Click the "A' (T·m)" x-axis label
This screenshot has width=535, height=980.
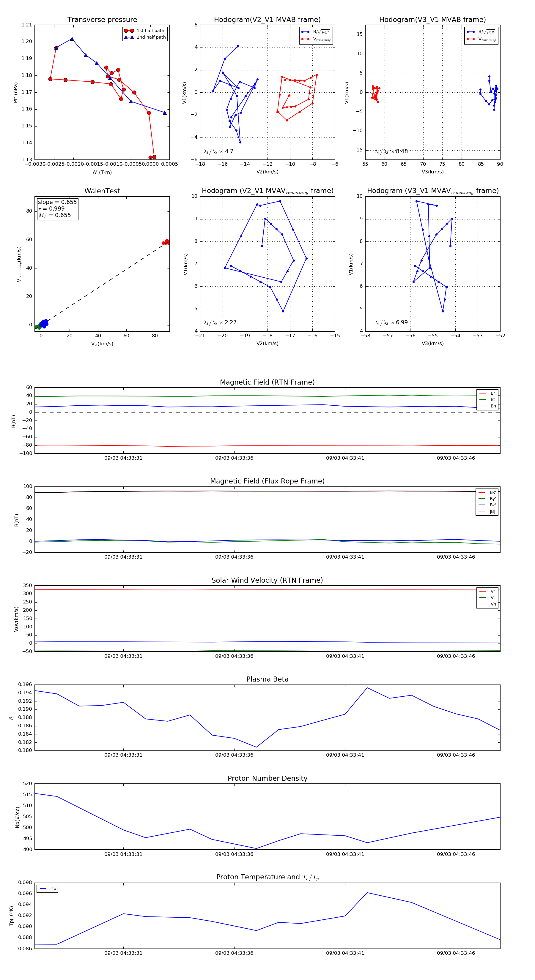(102, 172)
